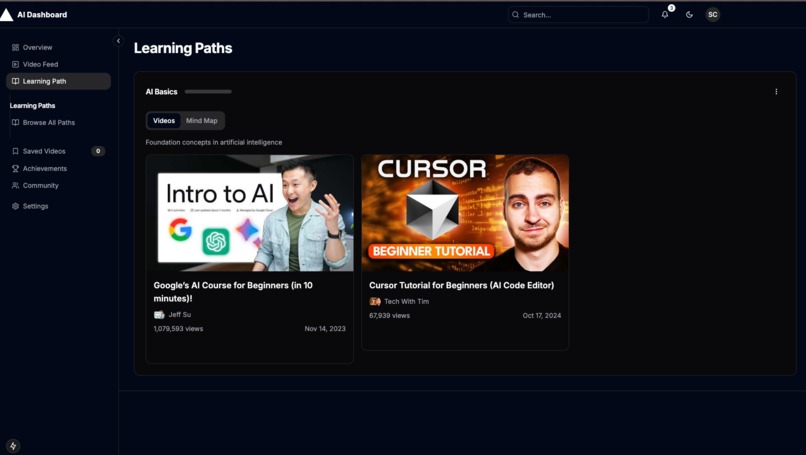Collapse the sidebar with the chevron button
This screenshot has height=455, width=806.
pyautogui.click(x=118, y=41)
